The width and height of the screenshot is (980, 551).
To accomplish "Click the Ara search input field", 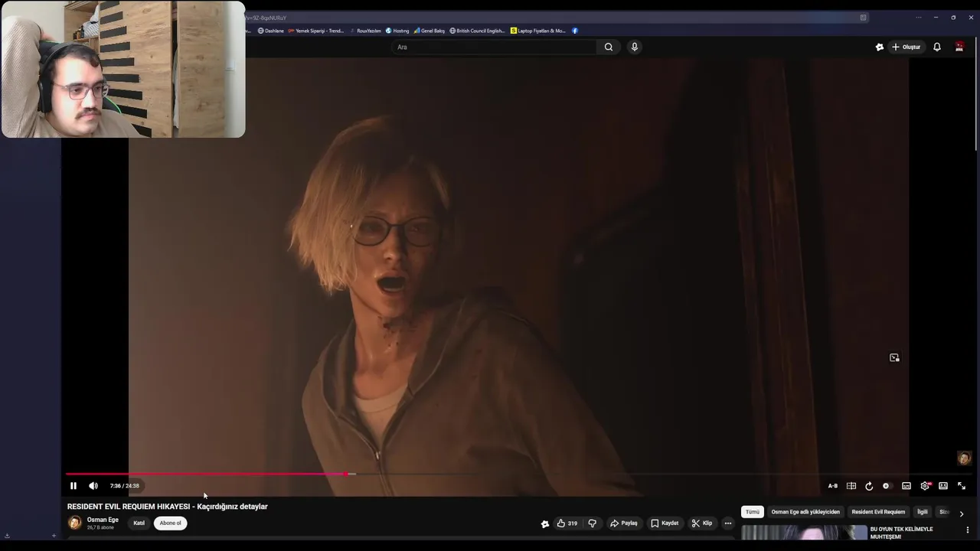I will coord(494,47).
